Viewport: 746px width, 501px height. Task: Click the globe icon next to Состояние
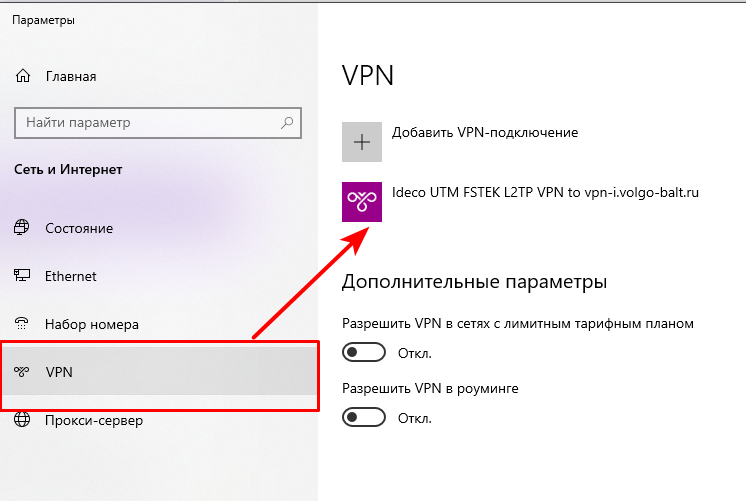[x=21, y=228]
